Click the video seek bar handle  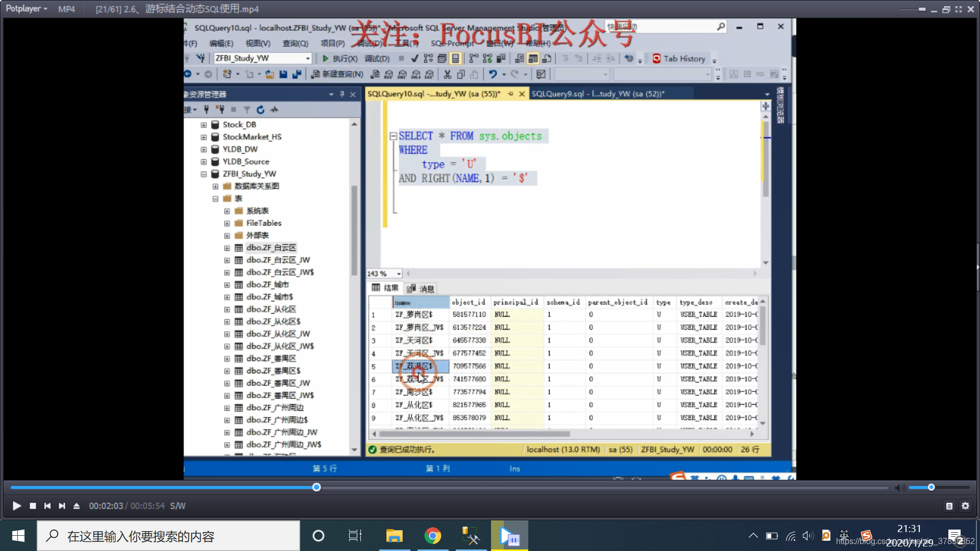tap(316, 487)
